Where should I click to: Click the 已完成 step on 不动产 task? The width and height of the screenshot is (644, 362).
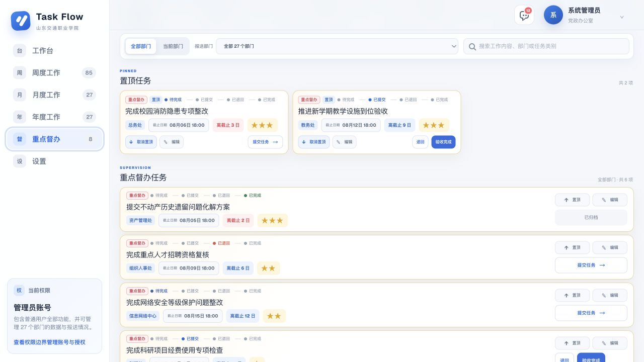pyautogui.click(x=253, y=195)
